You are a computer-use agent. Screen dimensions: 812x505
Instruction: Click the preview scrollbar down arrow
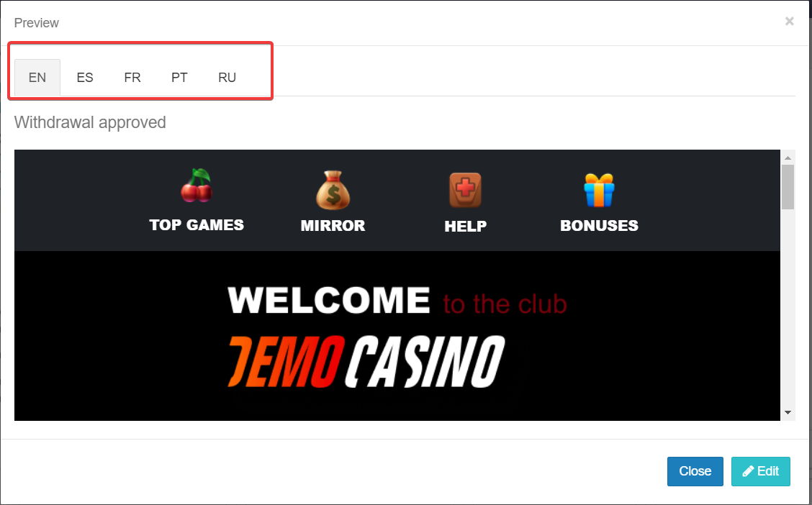coord(788,412)
